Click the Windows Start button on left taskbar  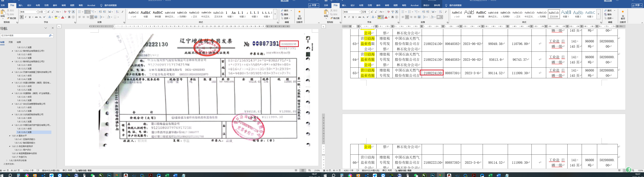(x=2, y=175)
